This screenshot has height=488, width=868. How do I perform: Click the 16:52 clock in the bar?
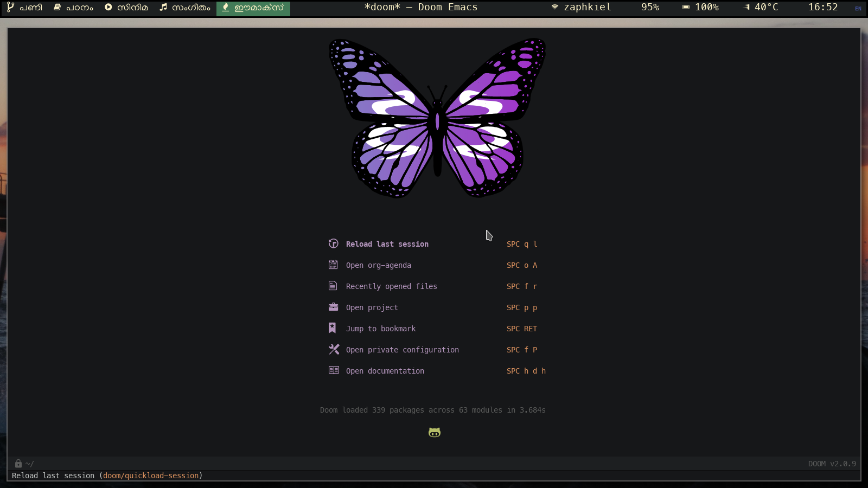[823, 7]
